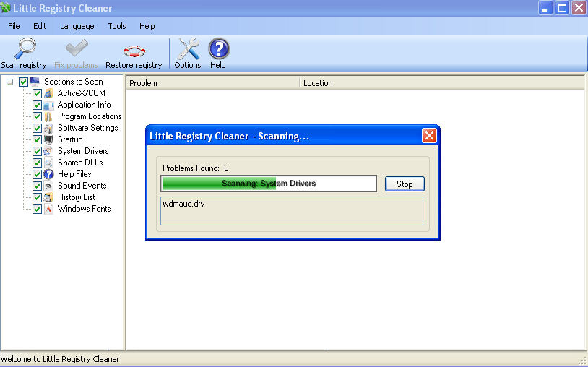Screen dimensions: 588x367
Task: Uncheck the History List checkbox
Action: click(x=37, y=197)
